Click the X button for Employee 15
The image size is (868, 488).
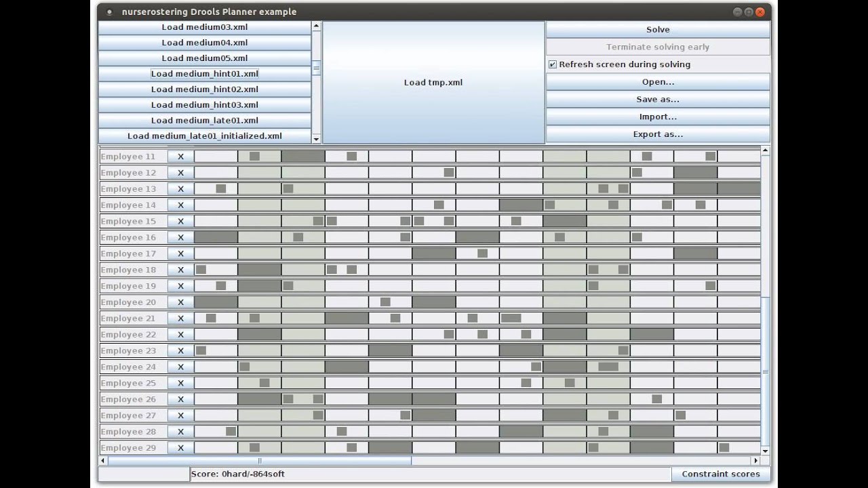(x=180, y=222)
